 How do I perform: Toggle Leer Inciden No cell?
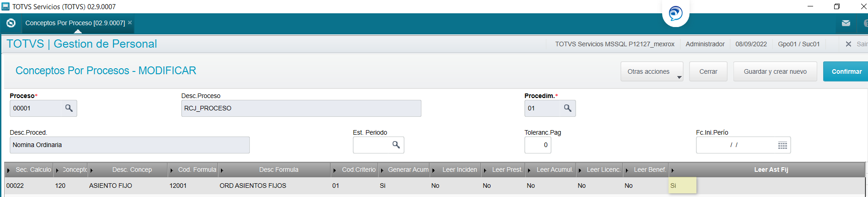coord(456,186)
